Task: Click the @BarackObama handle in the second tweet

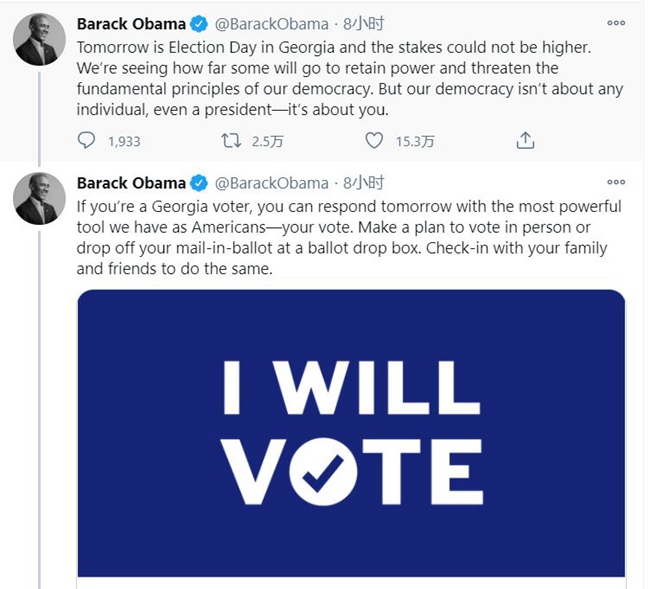Action: 271,183
